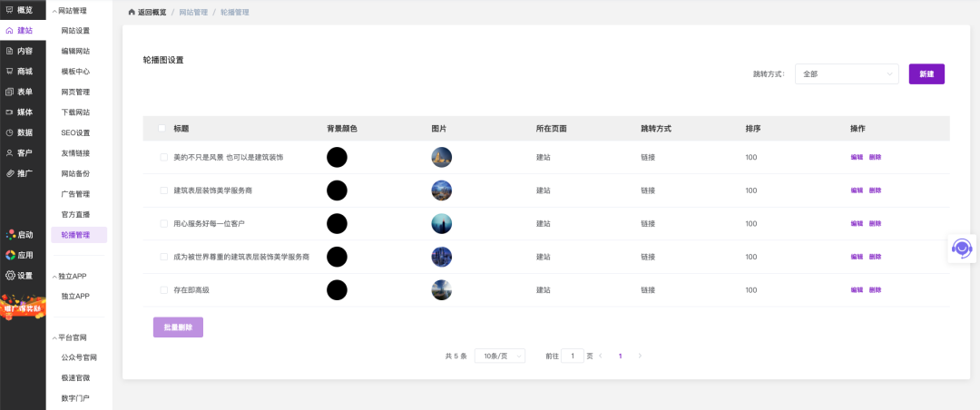Select SEO设置 from the side menu
Screen dimensions: 980x410
click(x=75, y=132)
